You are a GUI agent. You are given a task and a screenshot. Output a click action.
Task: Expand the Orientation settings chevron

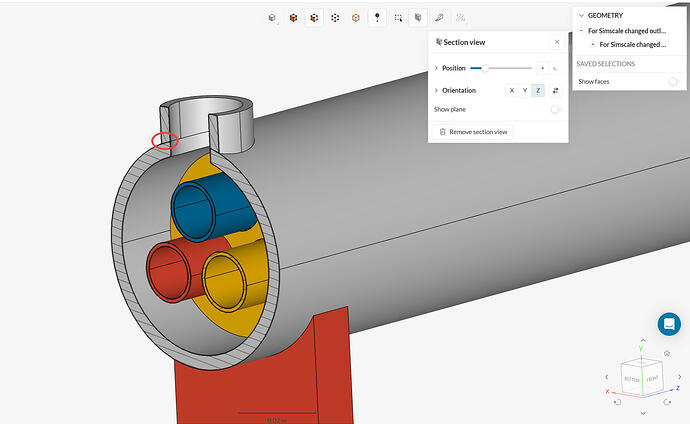(436, 90)
